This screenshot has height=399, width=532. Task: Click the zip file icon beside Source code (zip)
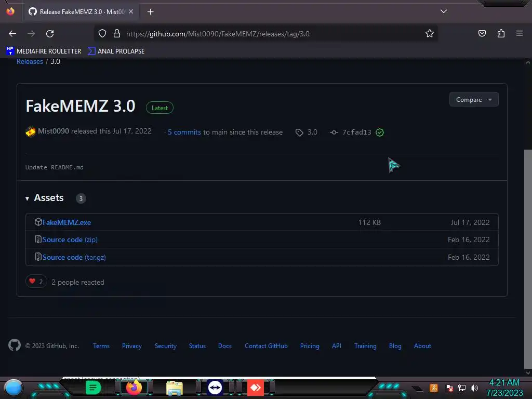38,239
